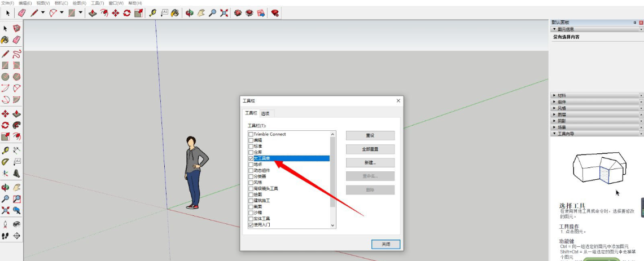Select the Rotate tool in top toolbar
Screen dimensions: 644x261
point(127,13)
